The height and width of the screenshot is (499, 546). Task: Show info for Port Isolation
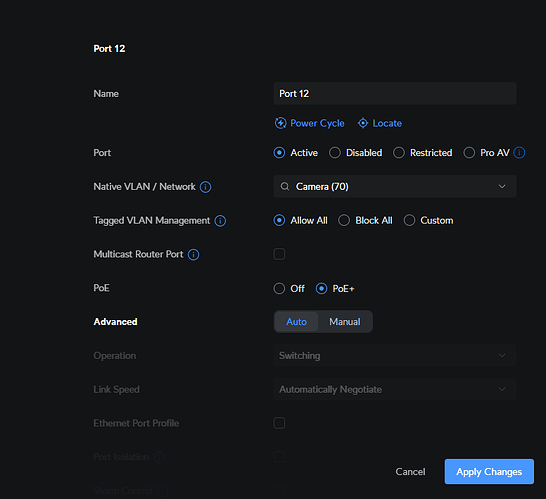point(159,457)
